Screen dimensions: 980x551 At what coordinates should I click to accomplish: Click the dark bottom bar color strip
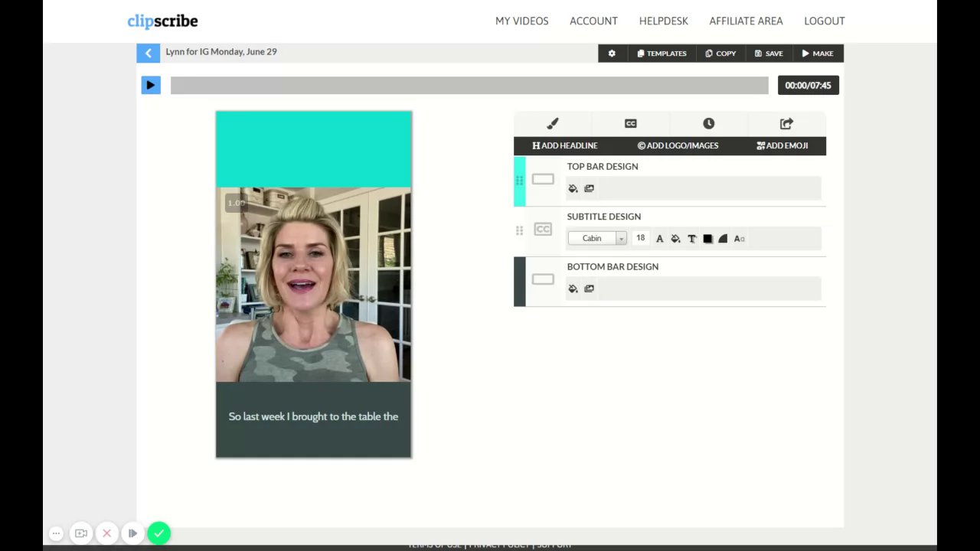tap(520, 282)
